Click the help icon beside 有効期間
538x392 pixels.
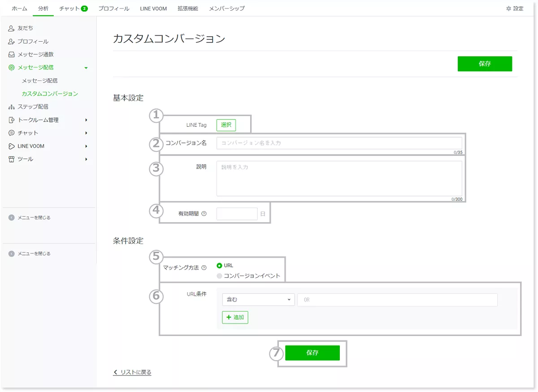click(x=204, y=214)
